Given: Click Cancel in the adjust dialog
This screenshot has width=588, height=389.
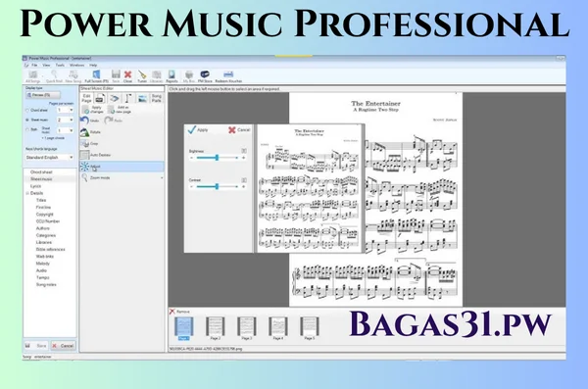Looking at the screenshot, I should [x=239, y=129].
